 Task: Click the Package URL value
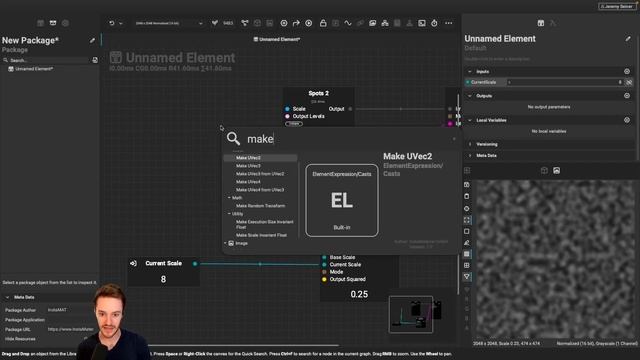coord(70,329)
